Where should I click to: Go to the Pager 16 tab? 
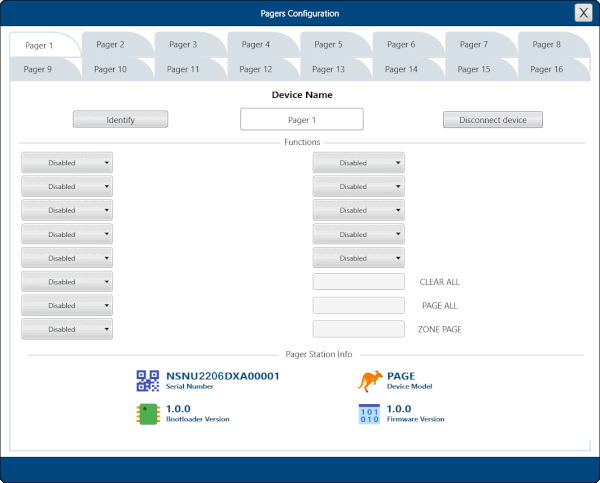coord(546,70)
